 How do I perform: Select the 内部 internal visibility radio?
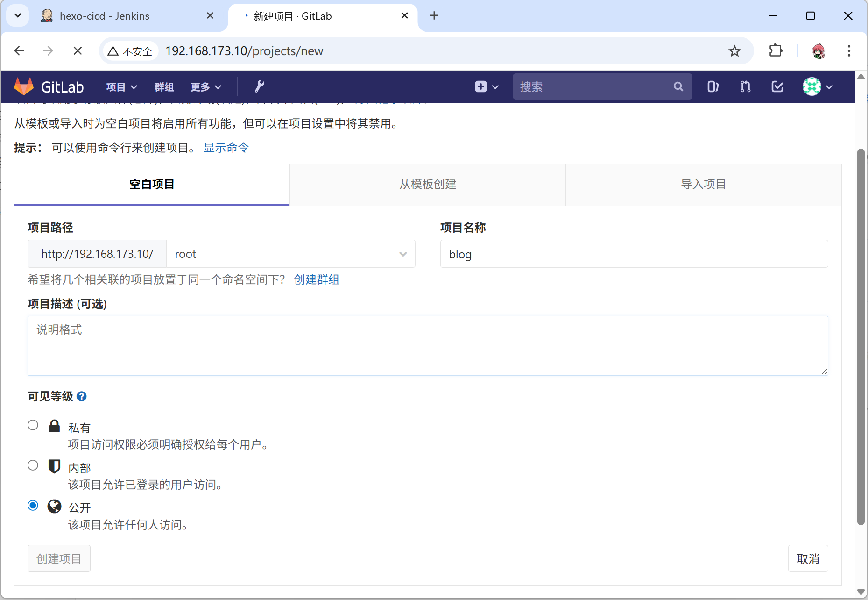click(33, 465)
